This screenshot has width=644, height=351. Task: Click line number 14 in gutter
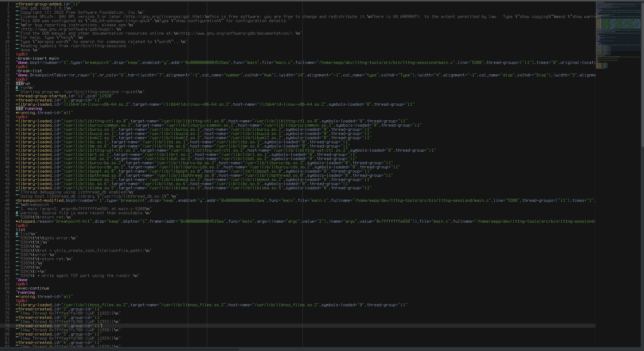[7, 59]
